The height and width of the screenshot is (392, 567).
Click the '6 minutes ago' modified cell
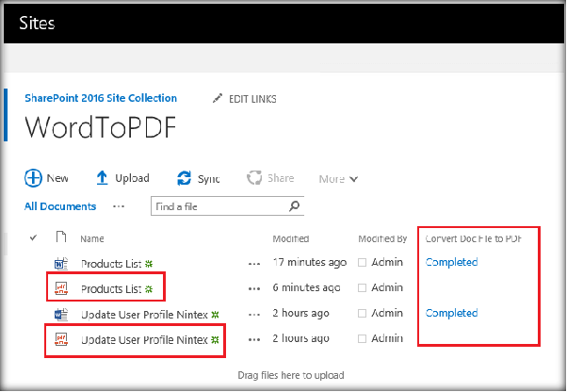pos(306,287)
